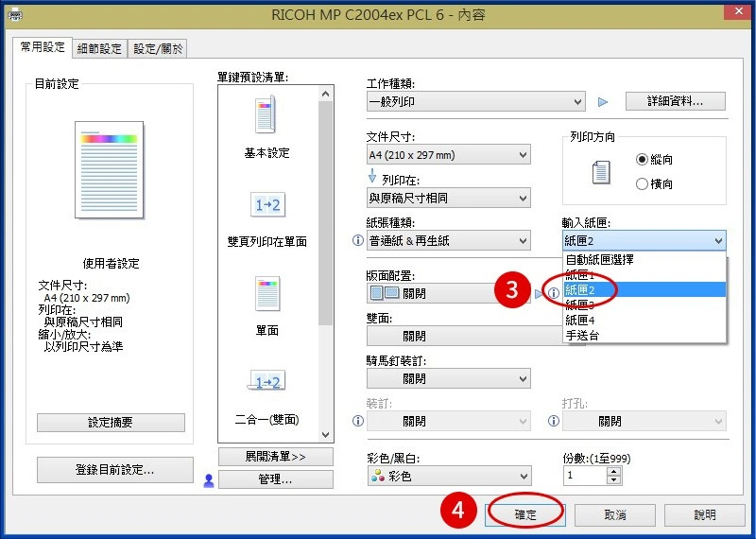Screen dimensions: 756x539
Task: Click the 詳細資料... button
Action: pyautogui.click(x=676, y=101)
